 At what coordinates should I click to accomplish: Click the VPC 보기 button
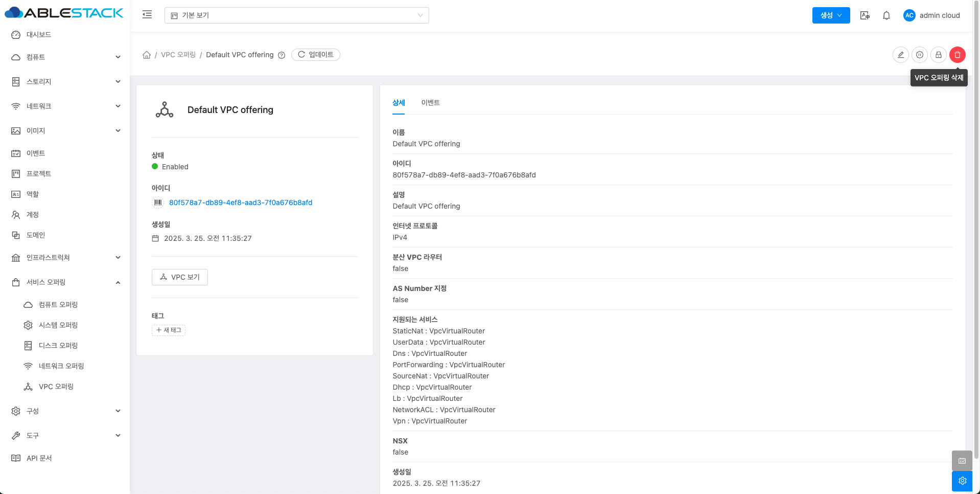click(x=180, y=277)
